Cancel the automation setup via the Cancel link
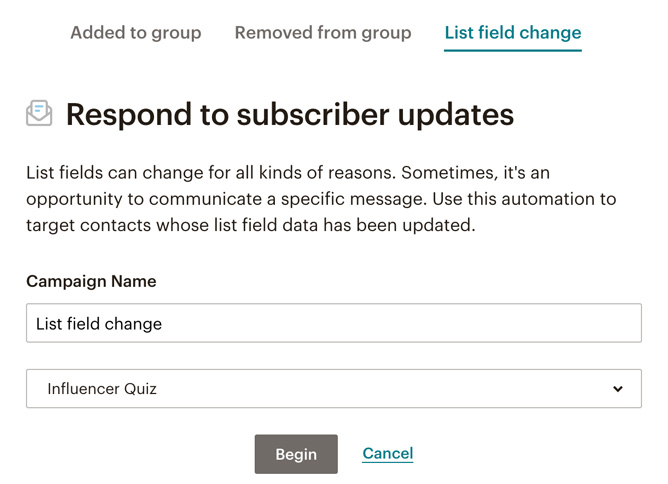 pyautogui.click(x=388, y=453)
